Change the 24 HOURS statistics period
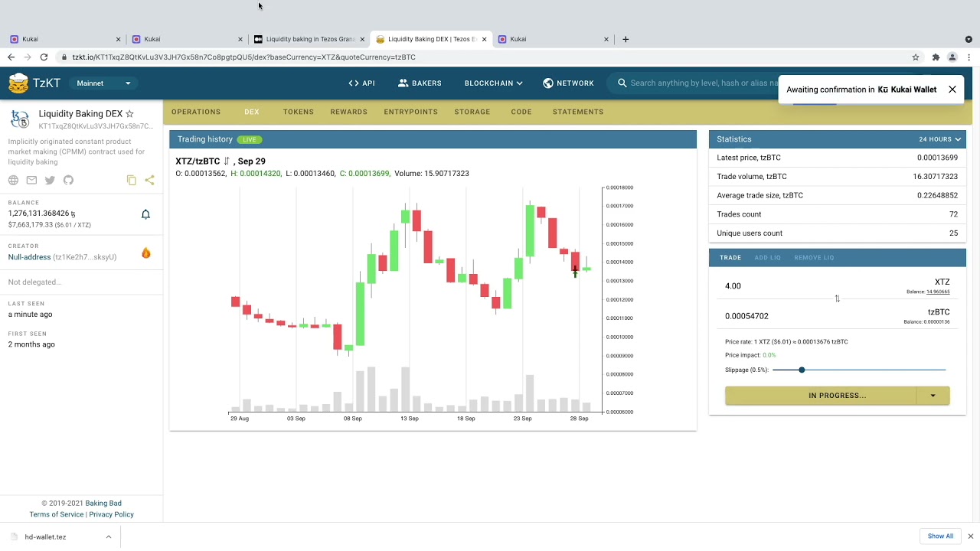The image size is (980, 551). pos(939,139)
